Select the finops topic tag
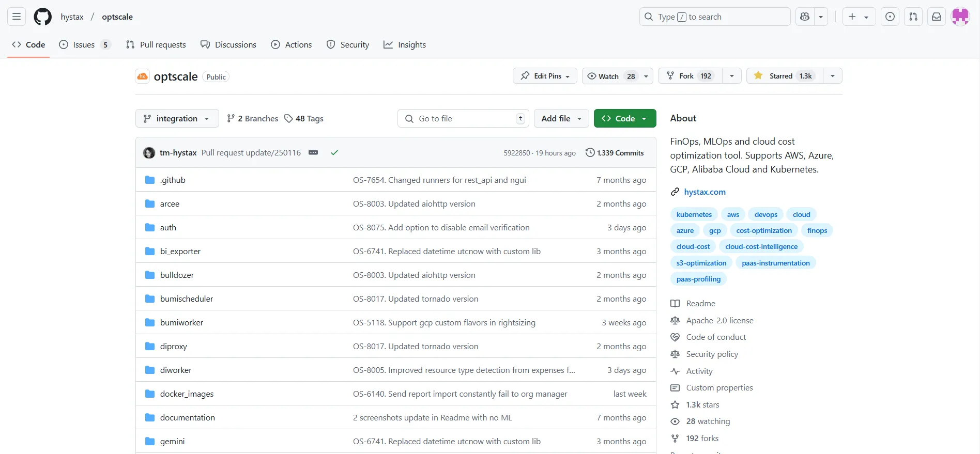The height and width of the screenshot is (454, 980). pos(817,230)
